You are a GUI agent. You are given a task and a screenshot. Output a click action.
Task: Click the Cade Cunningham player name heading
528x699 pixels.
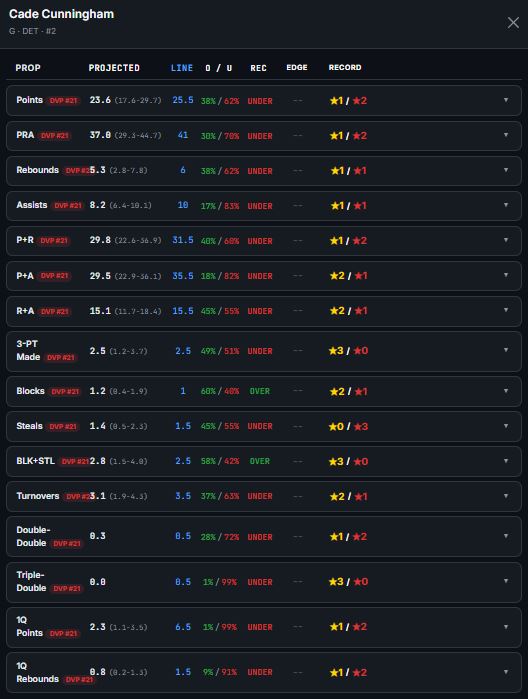[62, 14]
